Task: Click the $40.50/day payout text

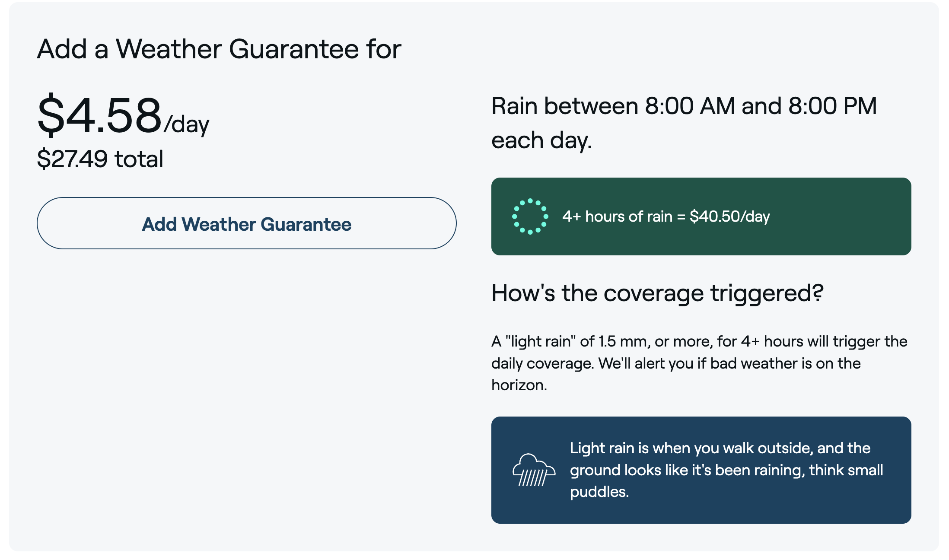Action: pos(729,216)
